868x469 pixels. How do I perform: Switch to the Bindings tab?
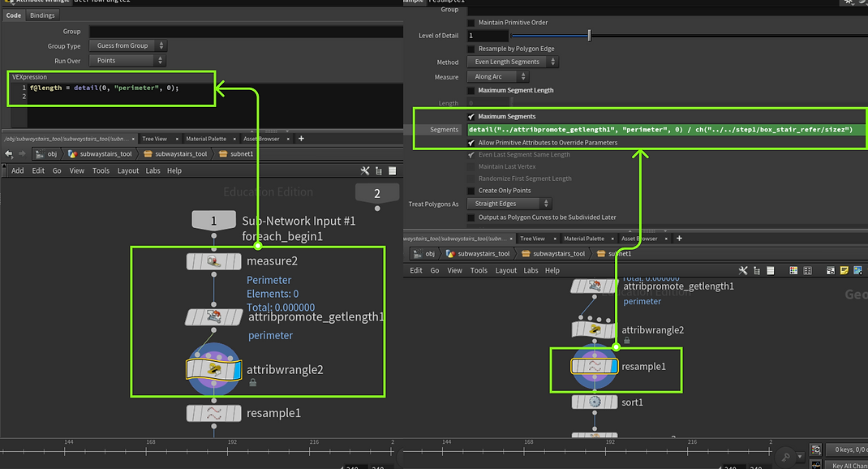point(42,15)
